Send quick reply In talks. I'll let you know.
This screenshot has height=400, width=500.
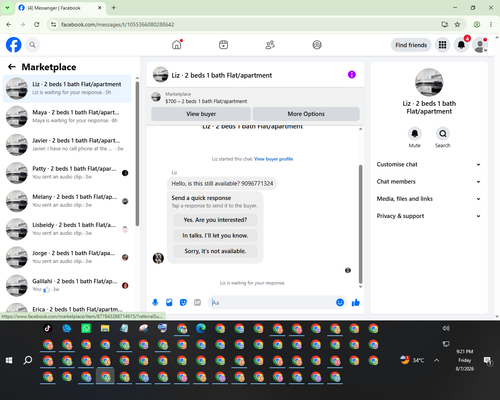(215, 235)
